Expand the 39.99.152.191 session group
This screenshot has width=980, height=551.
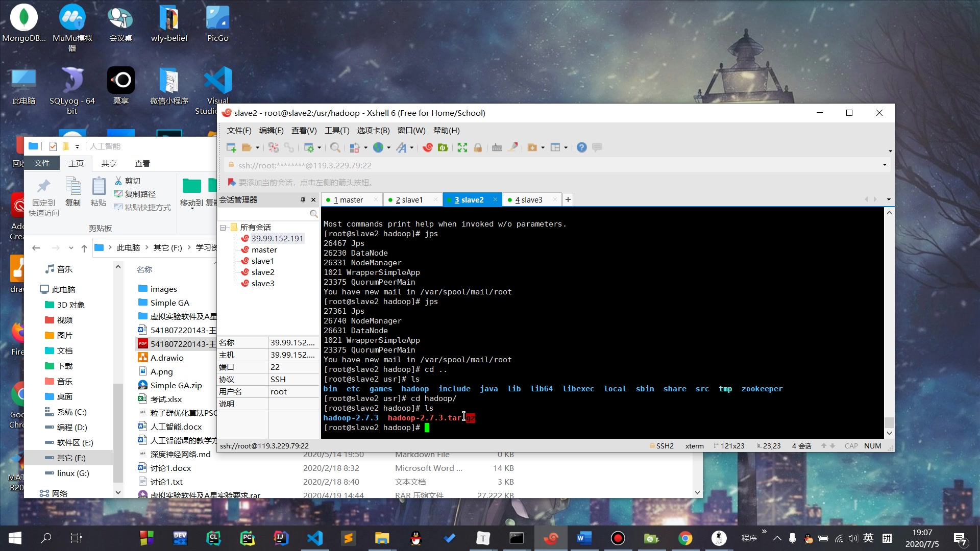click(278, 238)
